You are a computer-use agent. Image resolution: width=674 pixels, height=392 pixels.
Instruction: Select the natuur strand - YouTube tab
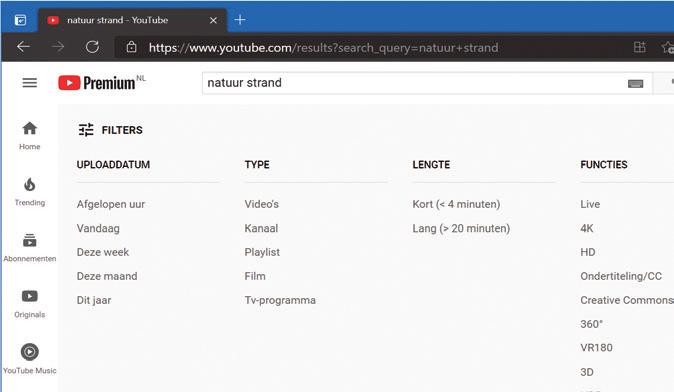click(133, 20)
